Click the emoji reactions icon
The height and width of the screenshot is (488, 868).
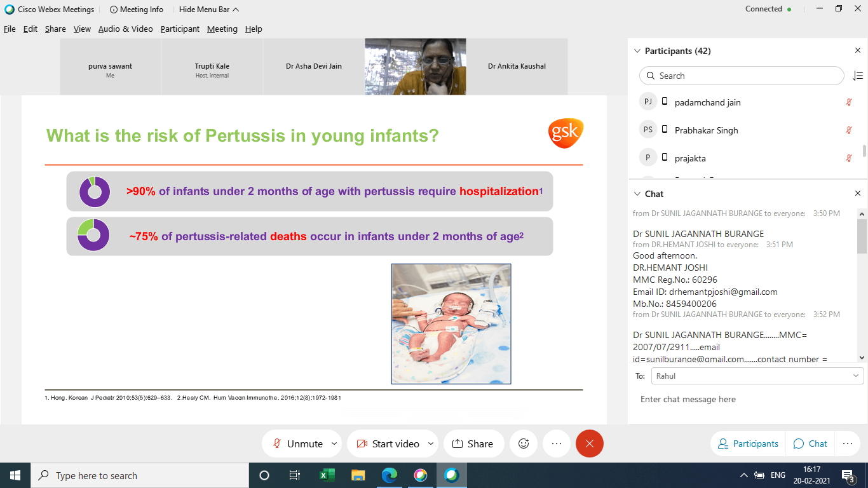coord(524,444)
